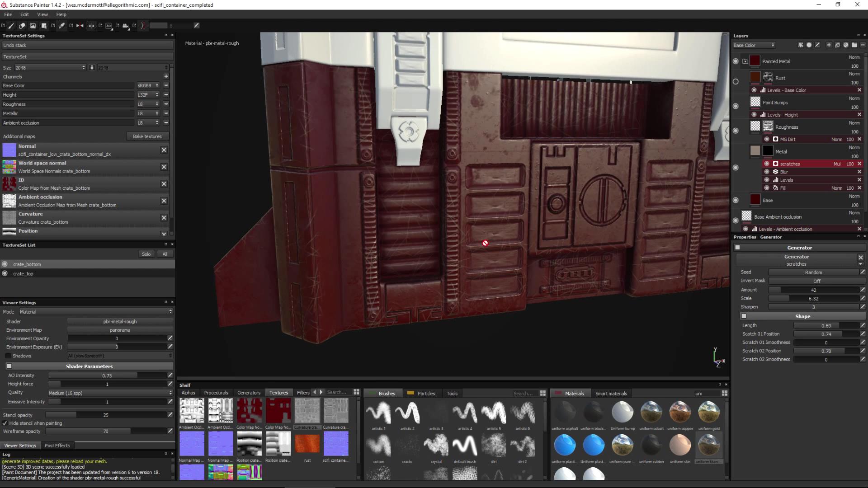Open the Quality Medium (16 spp) dropdown
The width and height of the screenshot is (868, 488).
[x=110, y=393]
